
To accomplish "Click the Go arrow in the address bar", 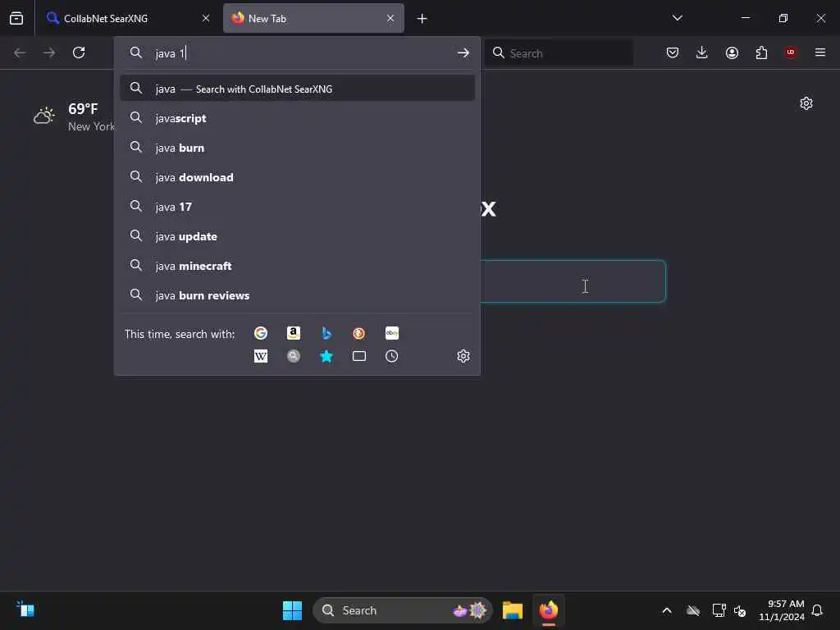I will [x=463, y=53].
